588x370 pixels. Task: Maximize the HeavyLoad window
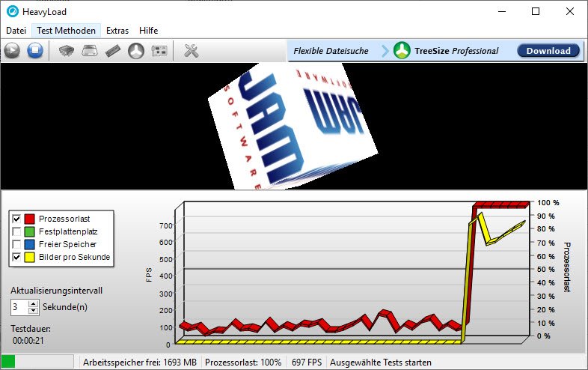point(536,11)
